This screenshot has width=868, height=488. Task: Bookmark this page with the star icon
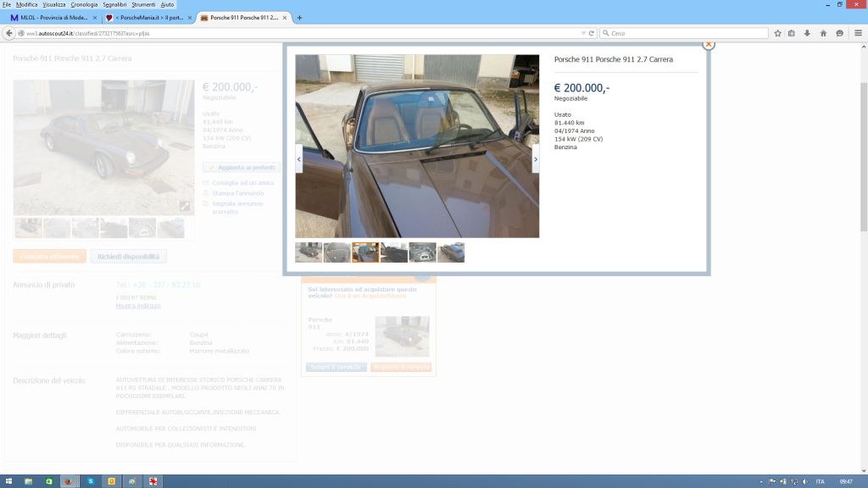(x=777, y=33)
